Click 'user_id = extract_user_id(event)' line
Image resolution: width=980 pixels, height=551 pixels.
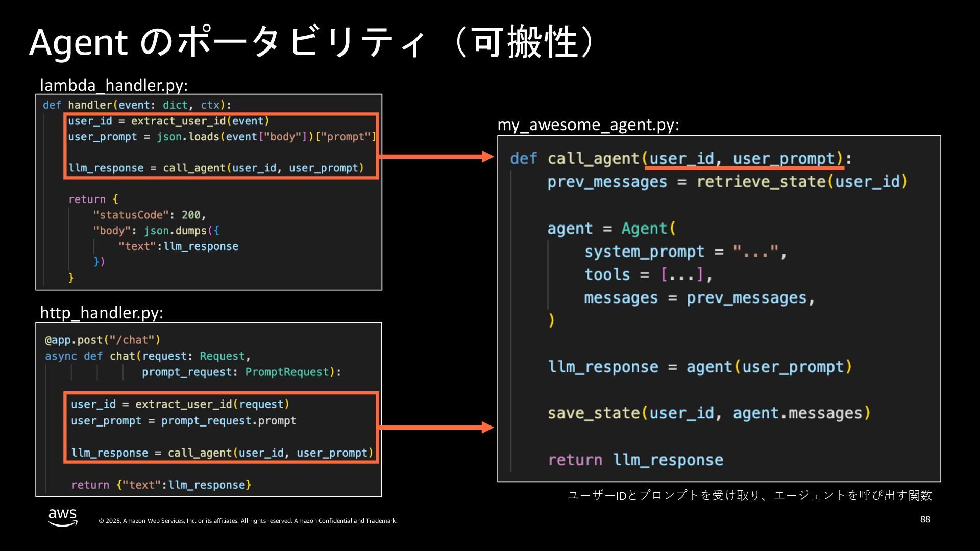[x=168, y=121]
